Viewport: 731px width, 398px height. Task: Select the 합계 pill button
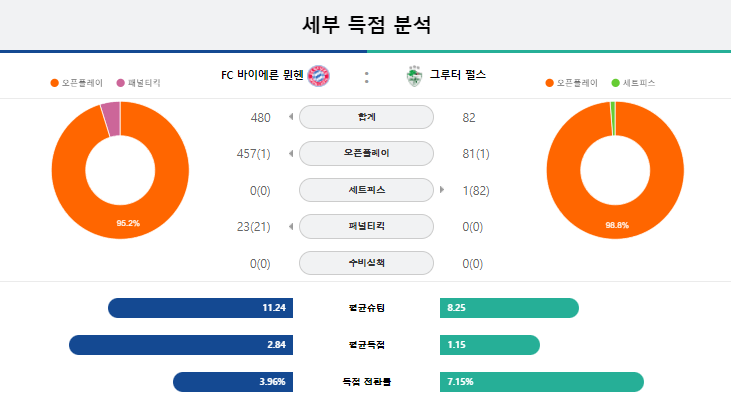click(366, 117)
